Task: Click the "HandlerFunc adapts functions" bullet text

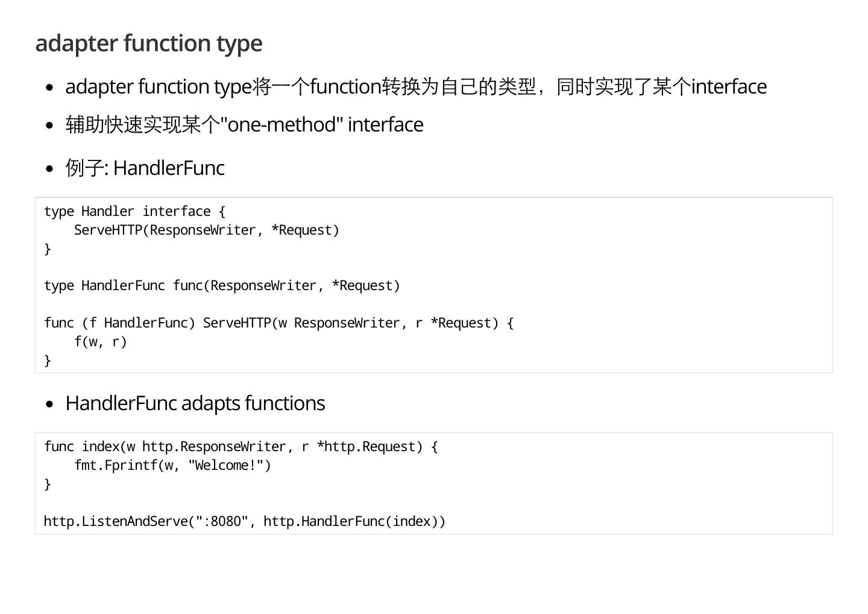Action: (195, 404)
